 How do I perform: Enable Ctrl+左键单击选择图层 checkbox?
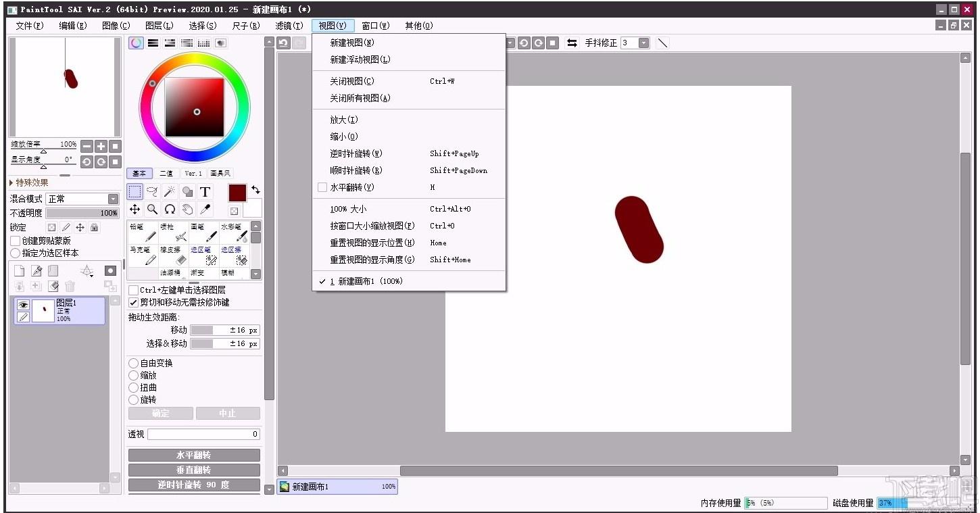[133, 290]
